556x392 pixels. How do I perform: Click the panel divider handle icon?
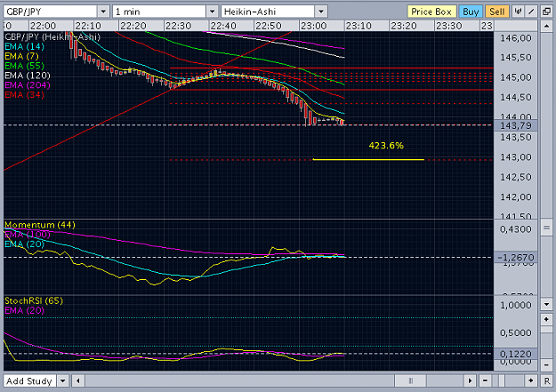546,228
